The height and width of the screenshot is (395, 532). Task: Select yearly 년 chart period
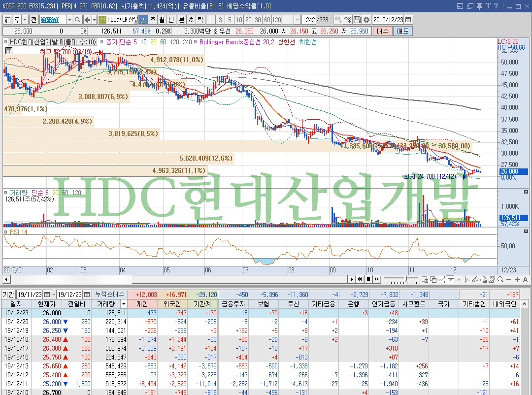pyautogui.click(x=172, y=20)
